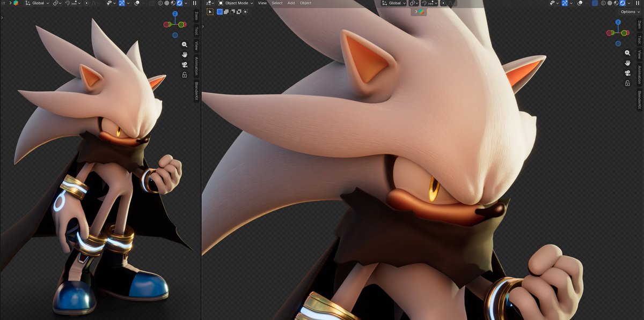Choose set new selection mode icon
Screen dimensions: 644x320
[219, 11]
